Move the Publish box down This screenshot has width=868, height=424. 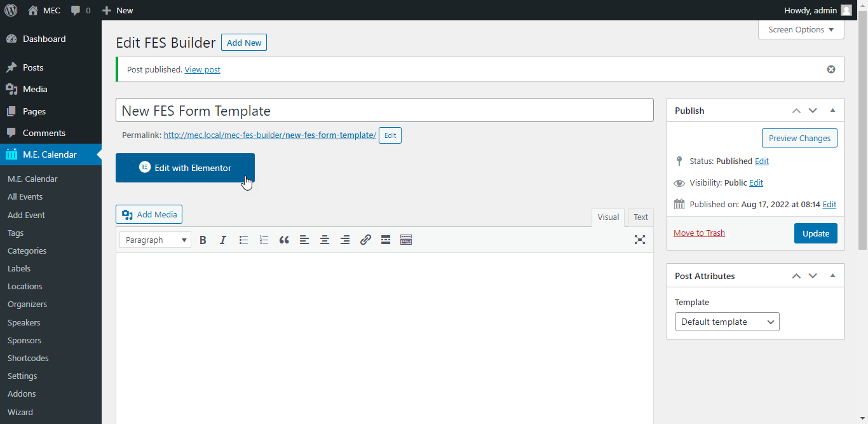pos(813,111)
